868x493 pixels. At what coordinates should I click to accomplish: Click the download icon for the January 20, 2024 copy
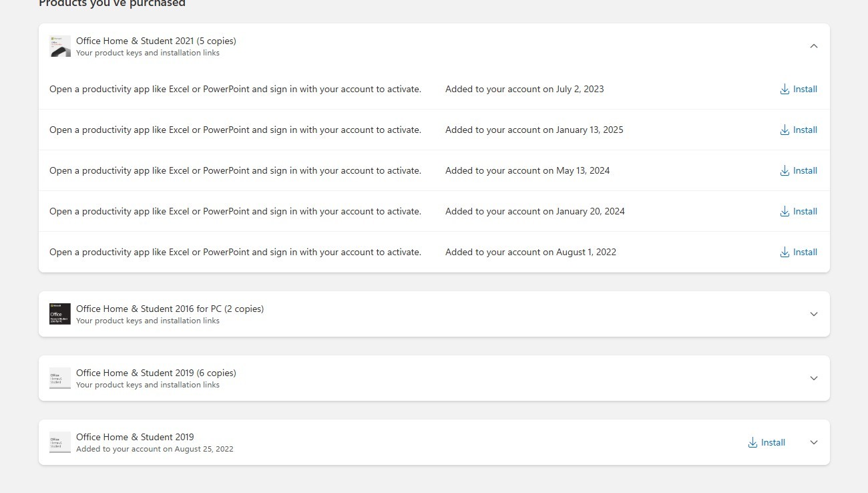click(x=785, y=212)
